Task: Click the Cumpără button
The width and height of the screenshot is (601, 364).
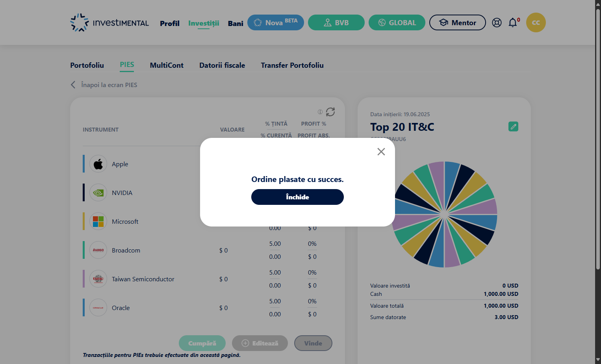Action: 202,343
